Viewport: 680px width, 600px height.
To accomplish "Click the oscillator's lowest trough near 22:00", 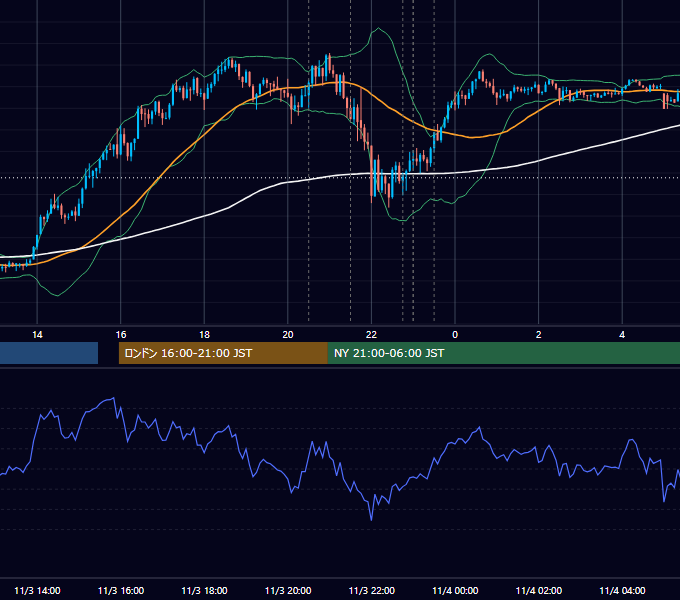I will point(371,518).
